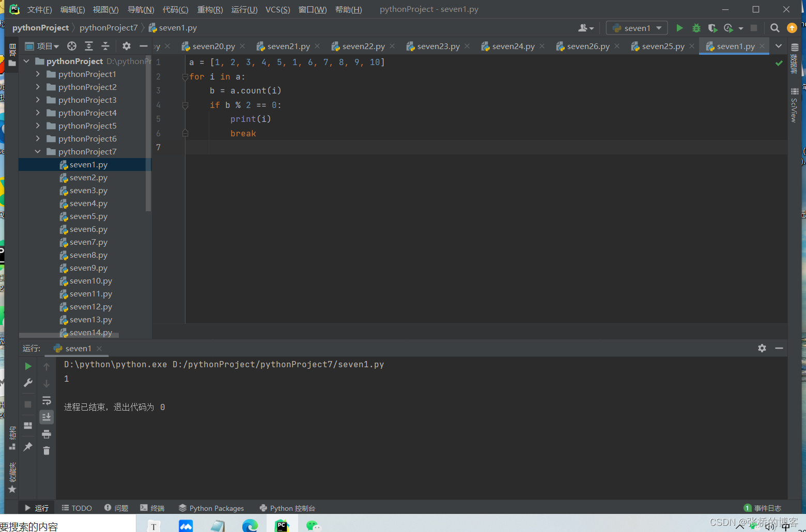806x532 pixels.
Task: Open SciView side panel
Action: (x=794, y=105)
